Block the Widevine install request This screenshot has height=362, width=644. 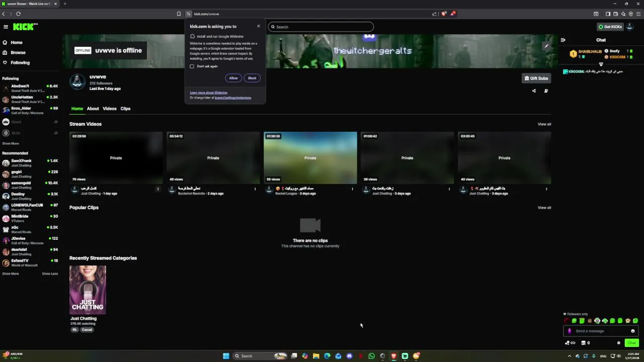(252, 78)
